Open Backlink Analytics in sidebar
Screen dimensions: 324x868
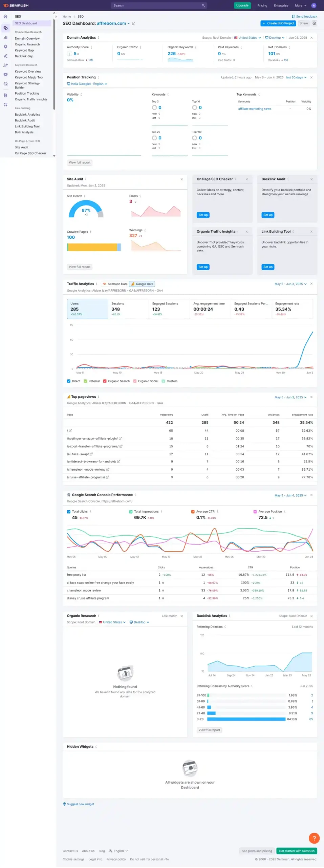point(27,115)
